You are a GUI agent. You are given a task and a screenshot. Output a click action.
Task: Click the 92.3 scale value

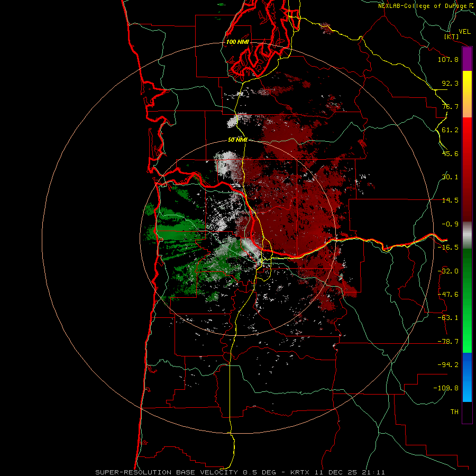coord(450,83)
